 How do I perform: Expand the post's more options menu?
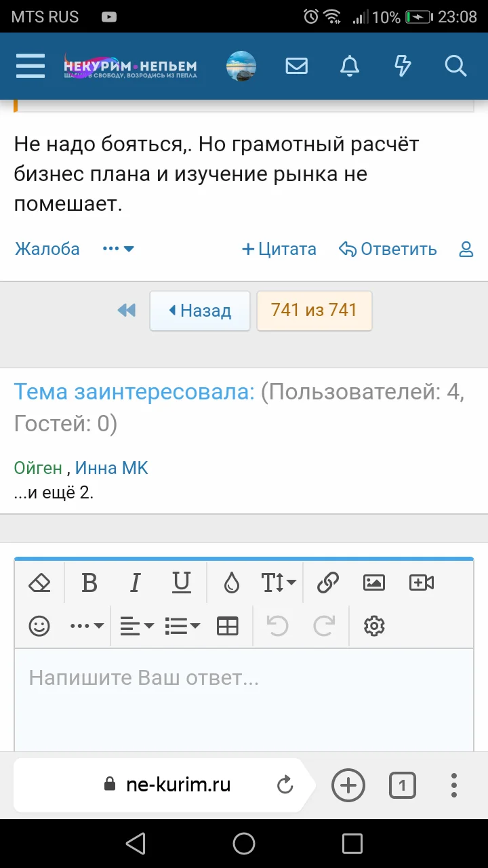[119, 249]
